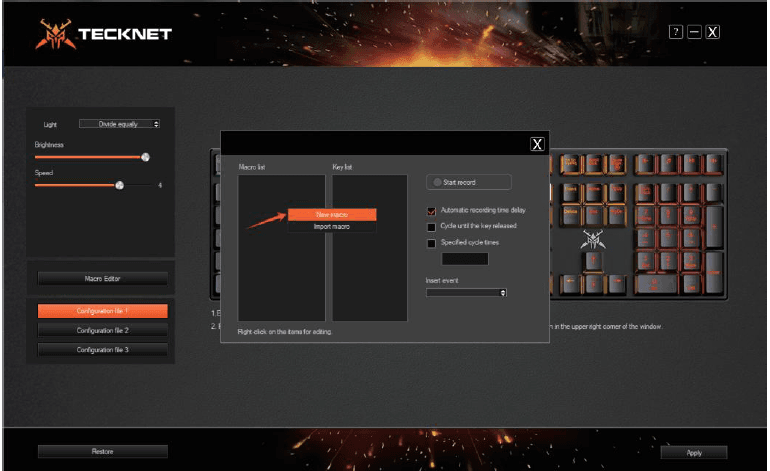Select Import macro from context menu
This screenshot has height=471, width=770.
tap(331, 227)
